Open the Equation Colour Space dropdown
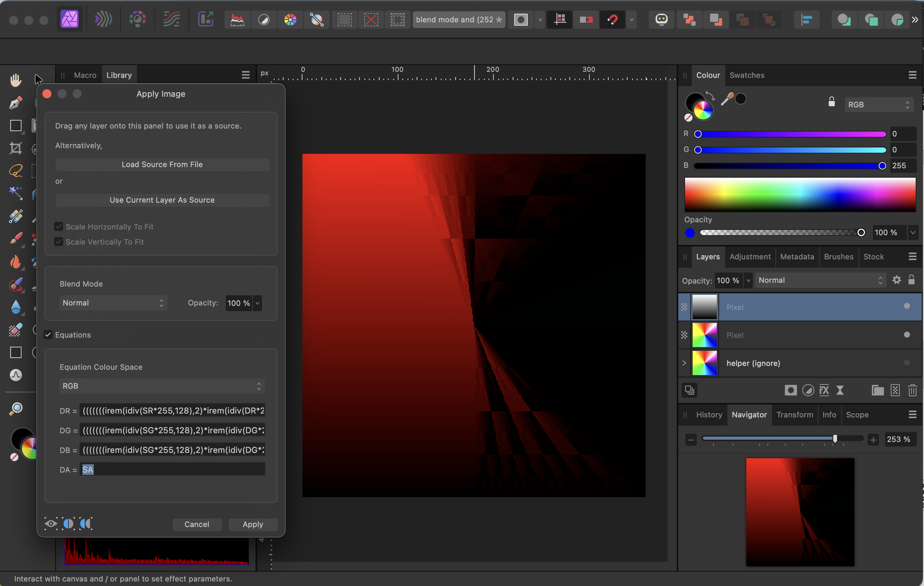The width and height of the screenshot is (924, 586). [x=161, y=386]
